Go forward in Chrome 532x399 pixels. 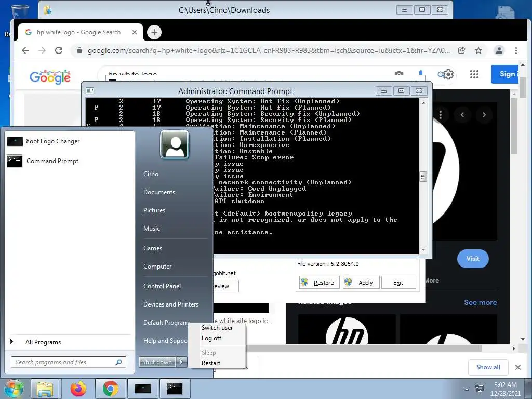[x=42, y=50]
